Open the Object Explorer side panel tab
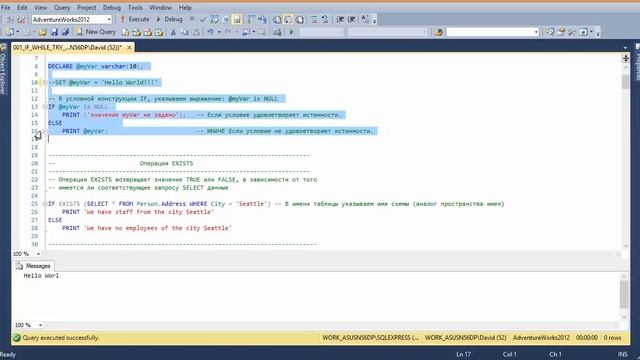This screenshot has width=640, height=360. 3,69
